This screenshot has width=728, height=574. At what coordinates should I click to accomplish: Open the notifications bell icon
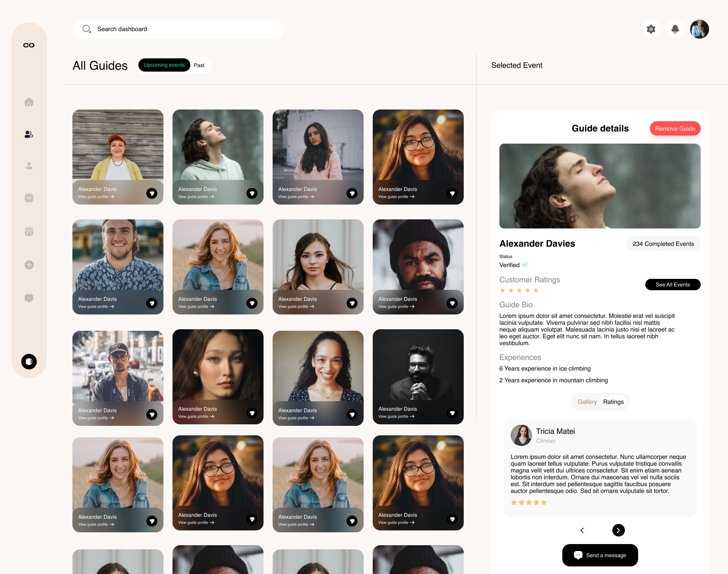click(675, 29)
